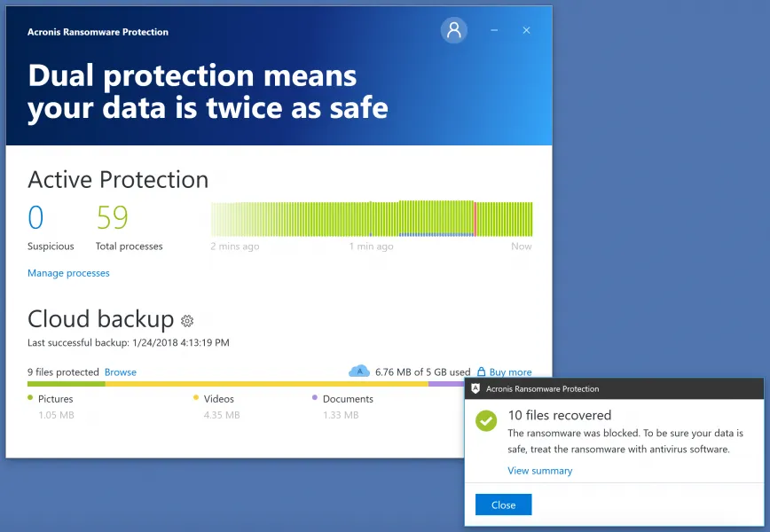
Task: Select the Videos category legend
Action: click(x=214, y=398)
